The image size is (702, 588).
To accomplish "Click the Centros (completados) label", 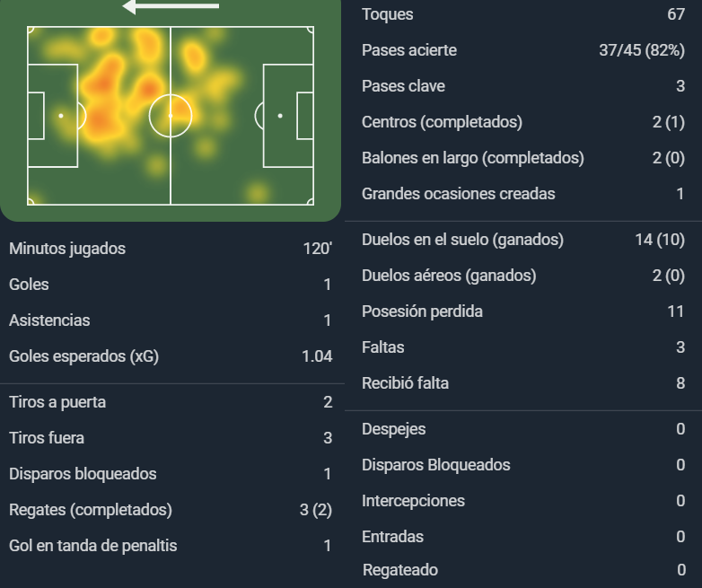I will (442, 122).
